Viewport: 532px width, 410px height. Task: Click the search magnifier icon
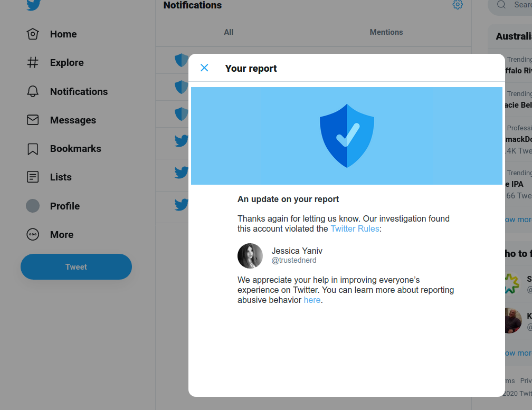[x=501, y=4]
